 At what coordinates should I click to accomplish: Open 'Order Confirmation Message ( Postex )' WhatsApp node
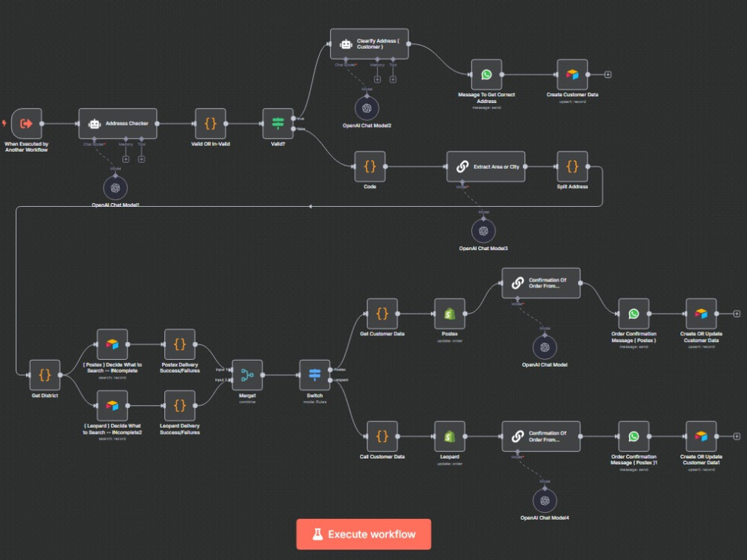[x=633, y=314]
